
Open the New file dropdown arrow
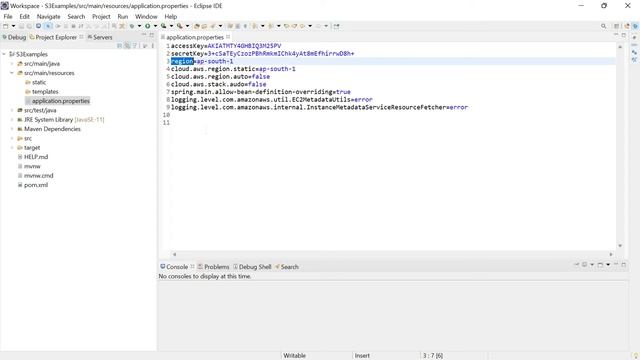(13, 26)
